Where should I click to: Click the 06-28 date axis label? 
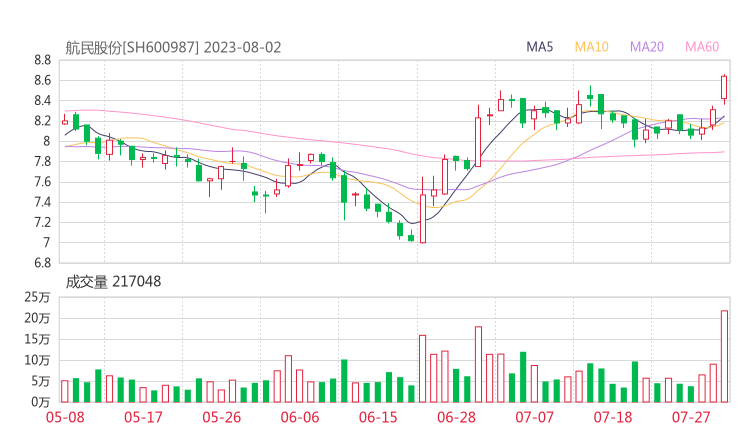tap(456, 417)
